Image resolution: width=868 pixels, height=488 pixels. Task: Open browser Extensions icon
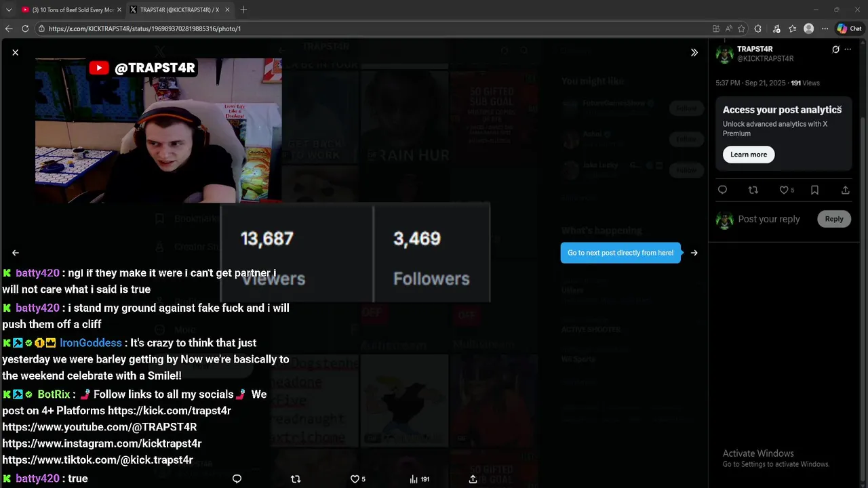tap(758, 28)
